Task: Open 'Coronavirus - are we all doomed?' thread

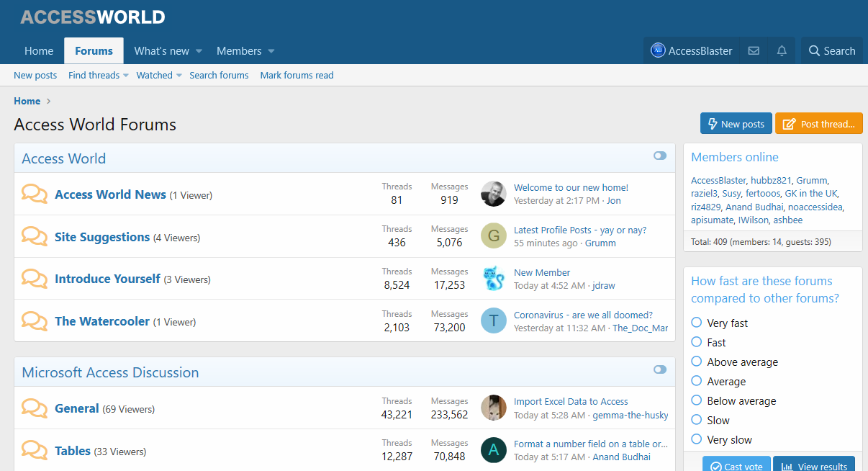Action: point(583,315)
